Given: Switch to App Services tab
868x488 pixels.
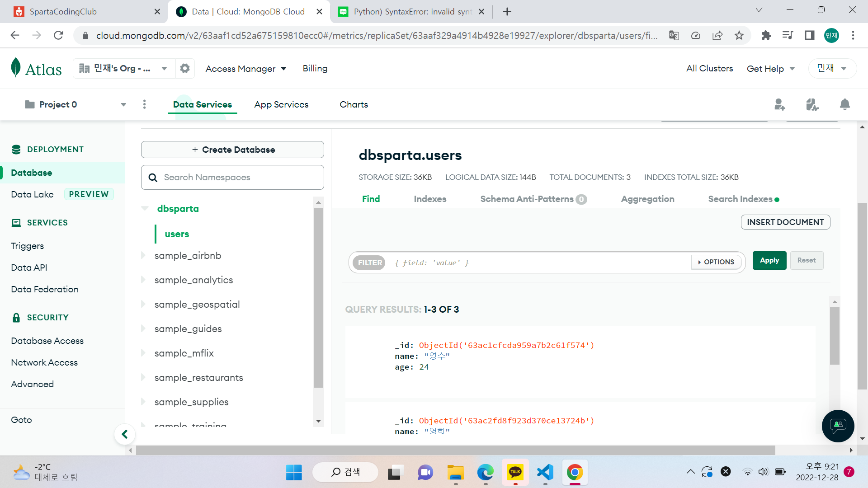Looking at the screenshot, I should [x=281, y=104].
